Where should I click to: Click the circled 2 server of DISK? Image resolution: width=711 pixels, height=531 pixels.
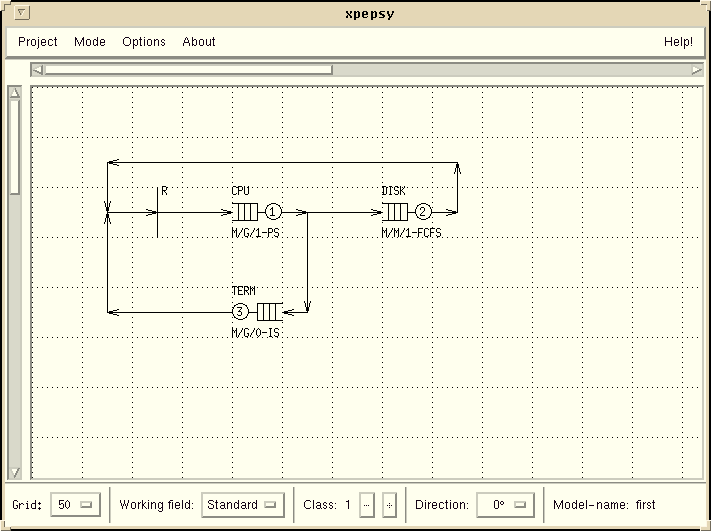click(423, 212)
